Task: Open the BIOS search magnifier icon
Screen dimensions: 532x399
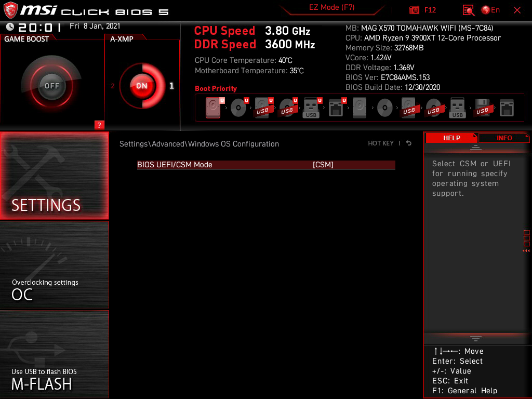Action: pos(468,10)
